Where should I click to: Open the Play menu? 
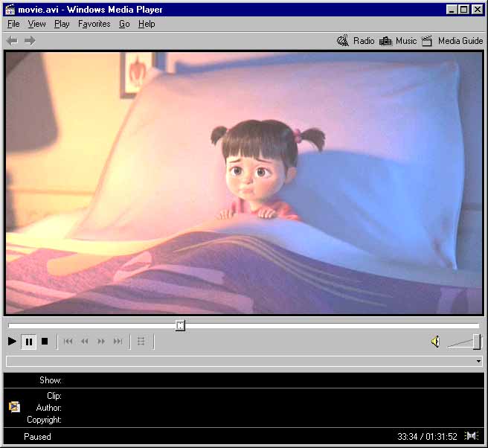62,24
